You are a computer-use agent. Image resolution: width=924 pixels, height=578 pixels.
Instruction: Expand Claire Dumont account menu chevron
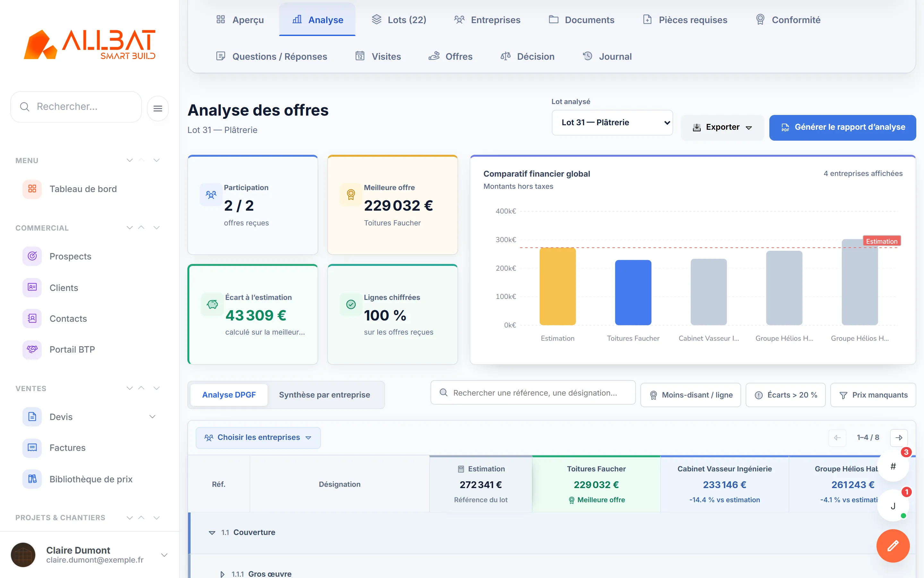164,555
